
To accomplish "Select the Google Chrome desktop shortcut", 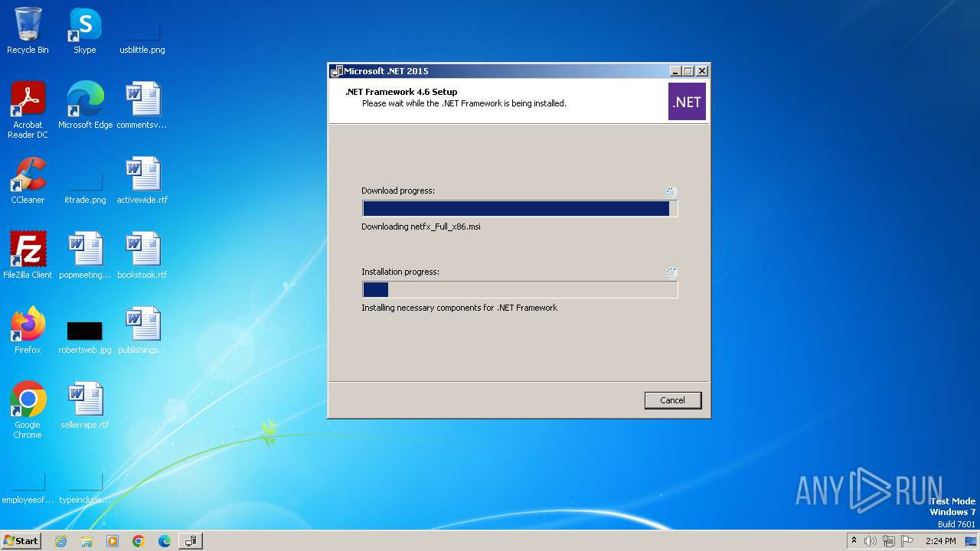I will [x=28, y=411].
